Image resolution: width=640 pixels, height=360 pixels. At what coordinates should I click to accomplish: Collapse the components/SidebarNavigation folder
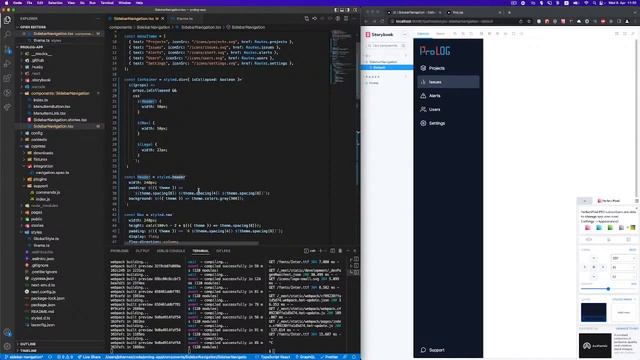click(60, 93)
